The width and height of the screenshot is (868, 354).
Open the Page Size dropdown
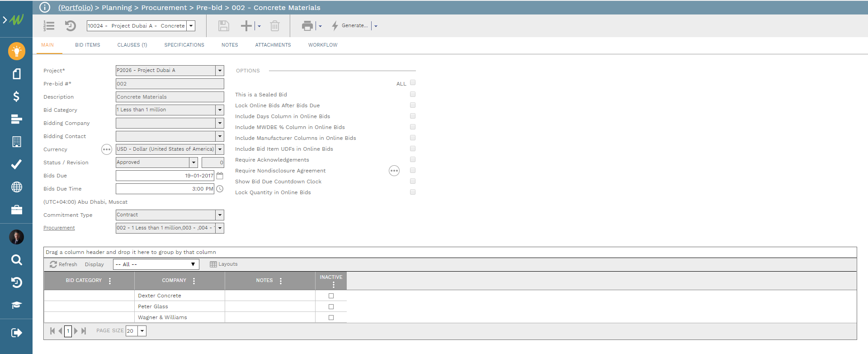pyautogui.click(x=142, y=331)
